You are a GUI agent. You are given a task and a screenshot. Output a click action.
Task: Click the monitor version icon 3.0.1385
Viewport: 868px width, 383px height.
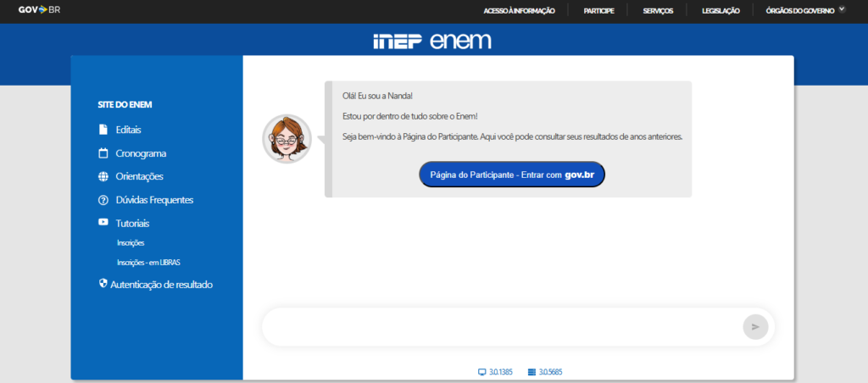point(482,372)
